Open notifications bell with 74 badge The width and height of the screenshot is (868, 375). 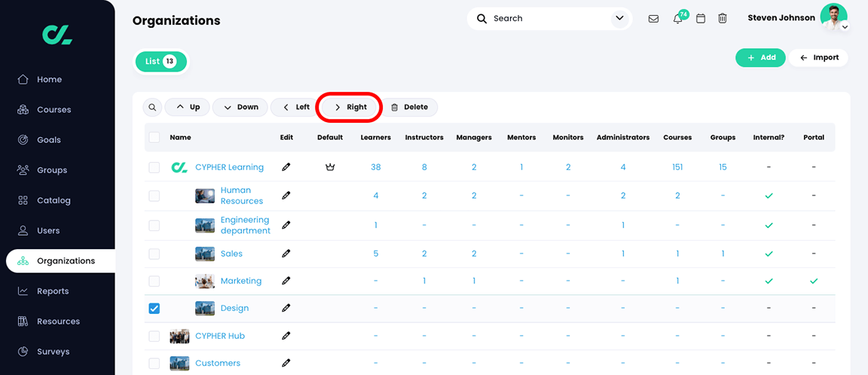point(680,18)
